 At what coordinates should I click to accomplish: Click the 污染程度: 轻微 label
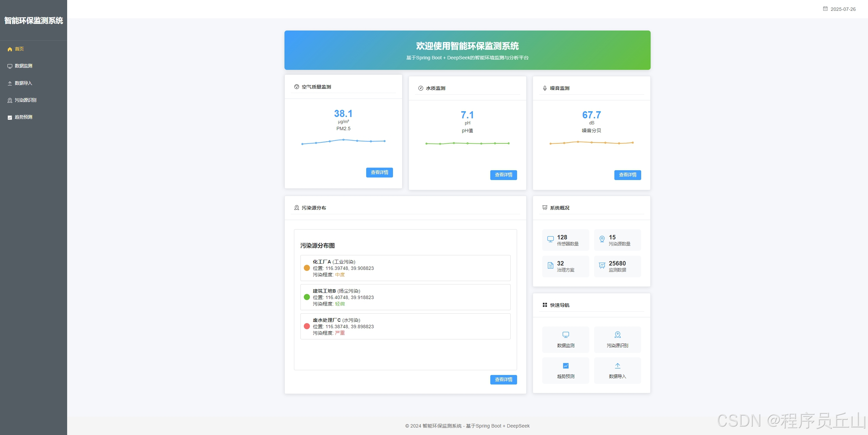pyautogui.click(x=329, y=304)
